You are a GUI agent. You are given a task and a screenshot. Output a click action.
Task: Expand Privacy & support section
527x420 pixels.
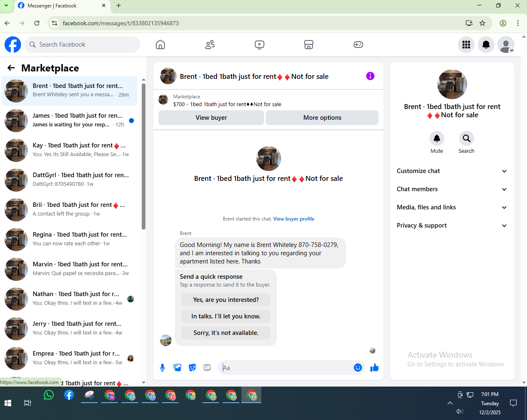click(452, 225)
